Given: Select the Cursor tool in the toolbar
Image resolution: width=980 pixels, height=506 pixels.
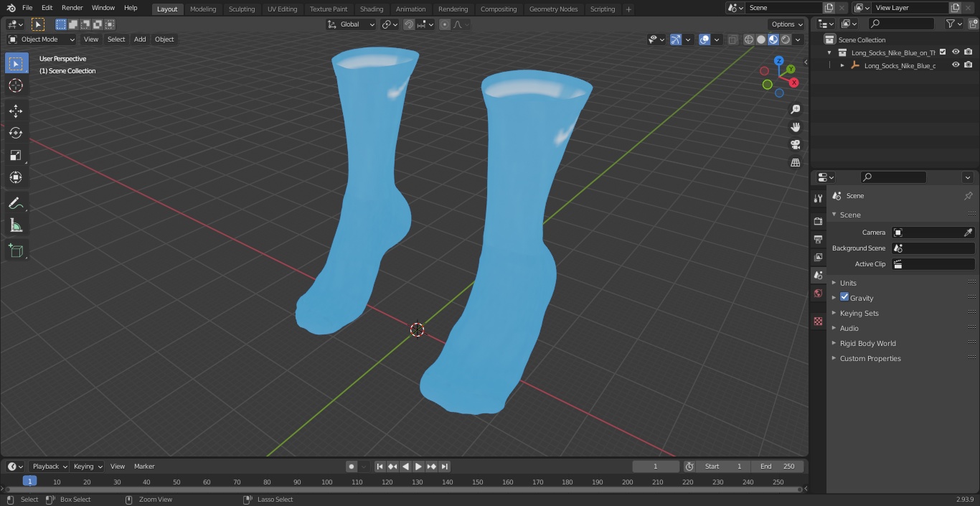Looking at the screenshot, I should coord(16,85).
